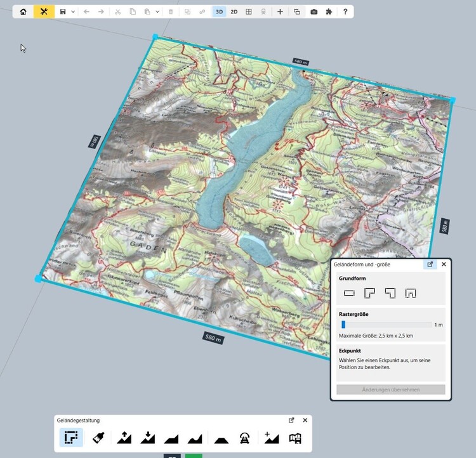This screenshot has height=458, width=476.
Task: Click the bottom edge 580 m label
Action: pyautogui.click(x=213, y=337)
